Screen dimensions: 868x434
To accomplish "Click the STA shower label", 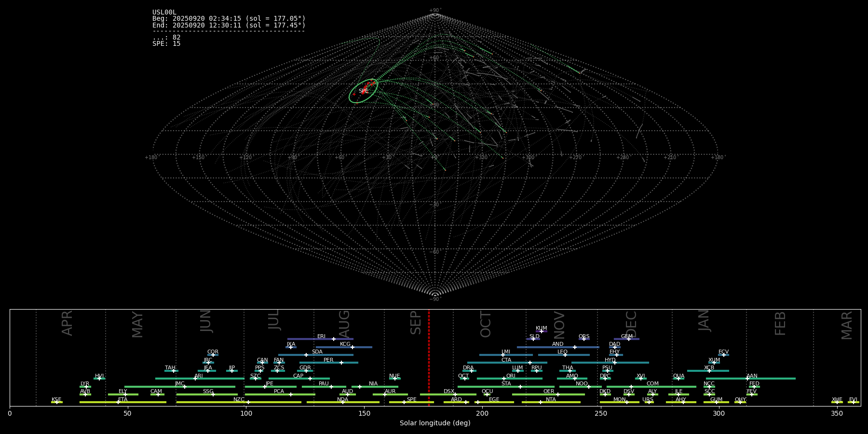I will click(x=506, y=384).
